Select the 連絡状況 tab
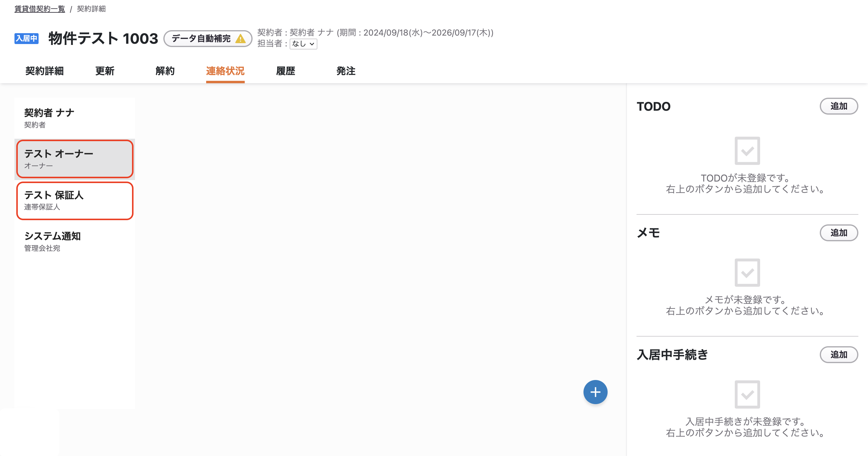 coord(225,71)
